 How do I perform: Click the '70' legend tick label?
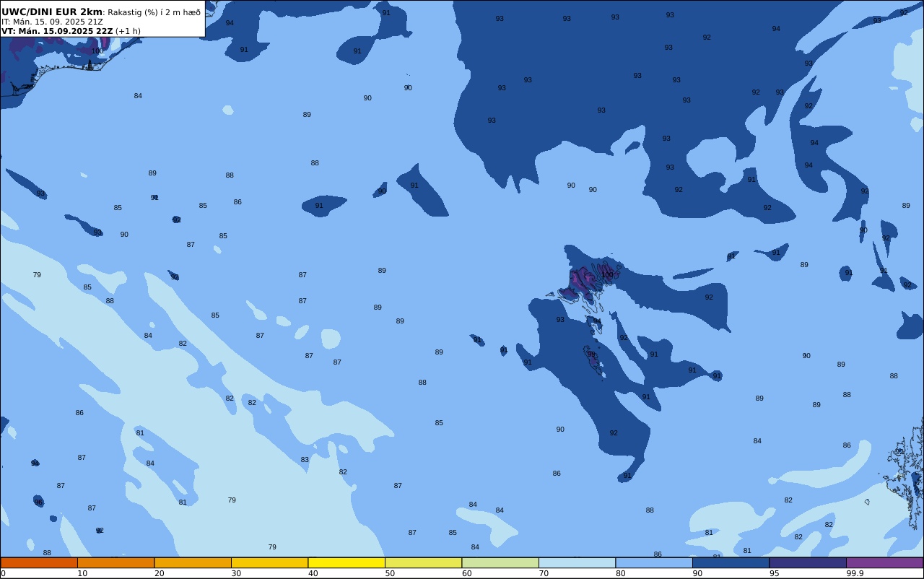[544, 573]
